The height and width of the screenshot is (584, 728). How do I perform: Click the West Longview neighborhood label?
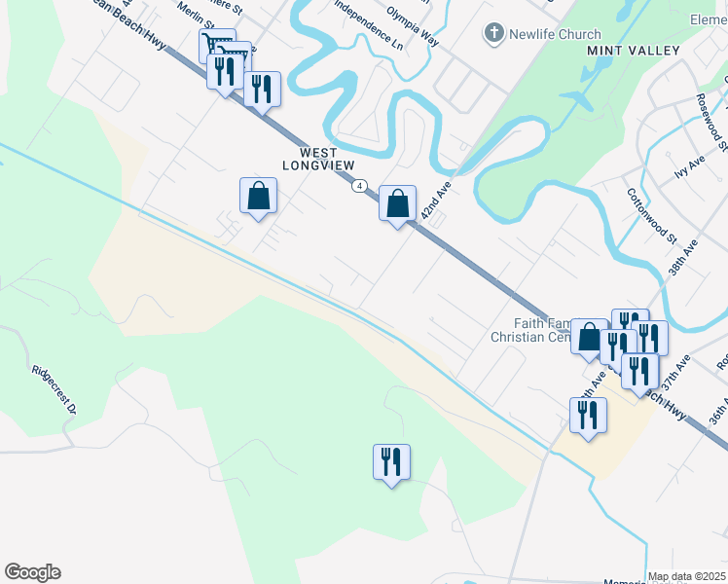(x=318, y=160)
